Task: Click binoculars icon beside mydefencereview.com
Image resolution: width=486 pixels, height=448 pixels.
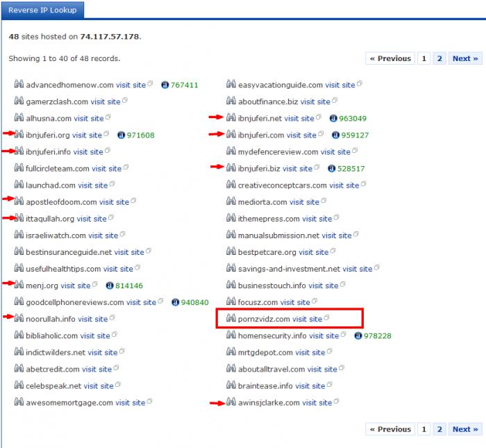Action: tap(231, 151)
